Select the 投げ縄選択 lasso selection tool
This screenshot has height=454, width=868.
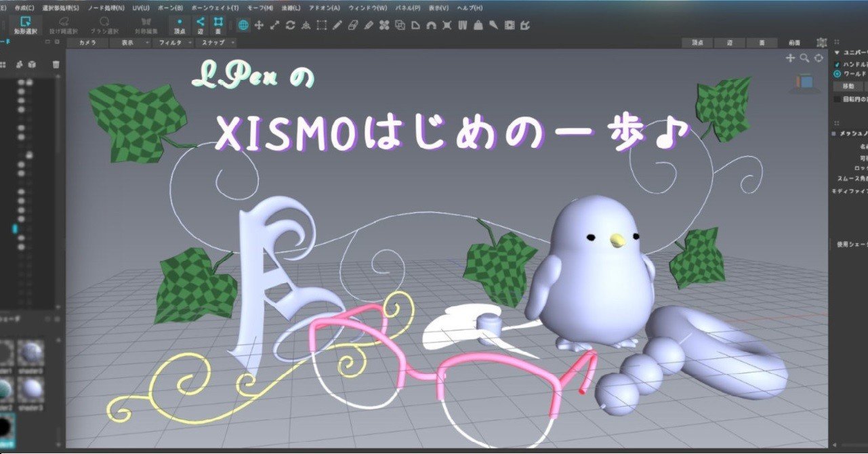[x=63, y=25]
